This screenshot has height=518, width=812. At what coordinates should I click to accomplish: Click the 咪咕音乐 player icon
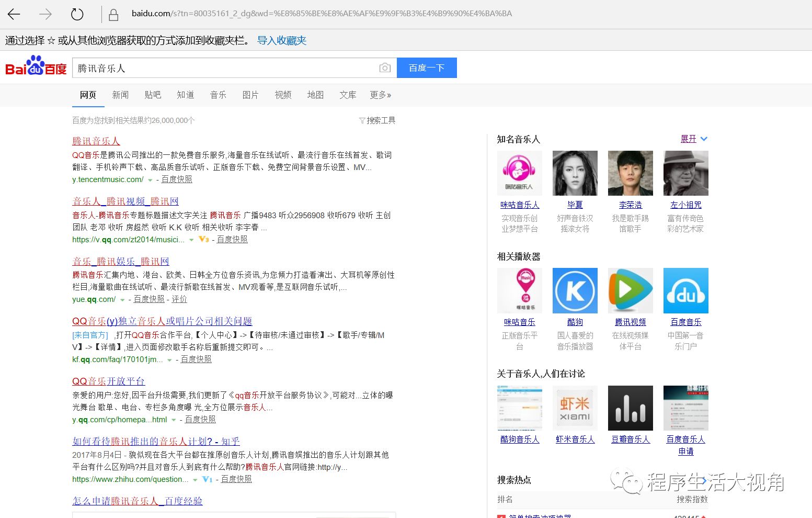coord(519,290)
